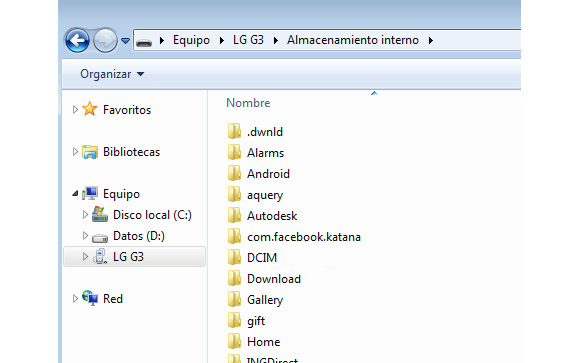This screenshot has width=580, height=363.
Task: Expand Disco local (C:) node
Action: click(85, 215)
